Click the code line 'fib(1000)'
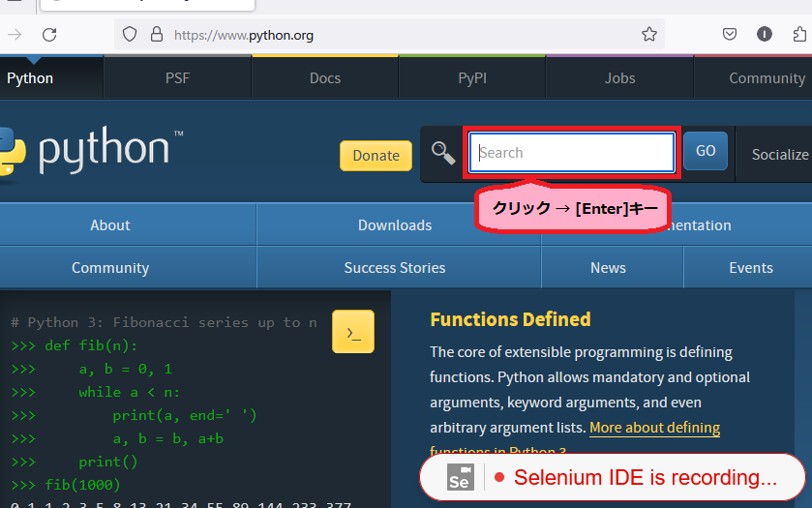The image size is (812, 508). [x=82, y=485]
